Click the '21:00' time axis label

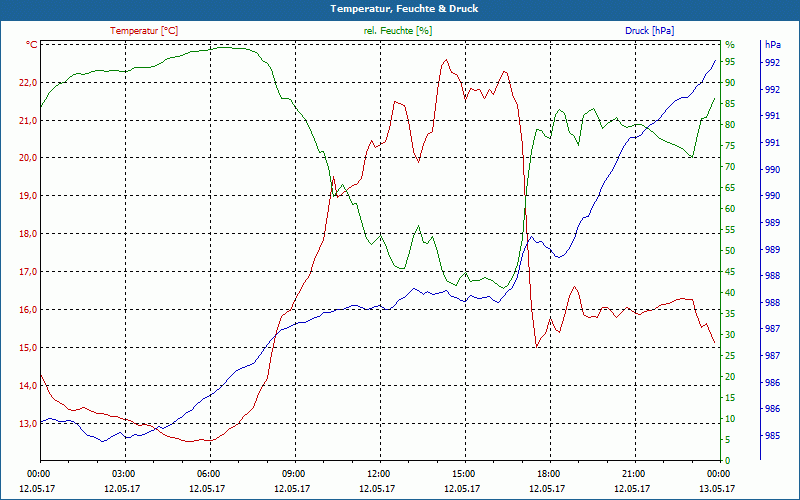click(x=633, y=474)
